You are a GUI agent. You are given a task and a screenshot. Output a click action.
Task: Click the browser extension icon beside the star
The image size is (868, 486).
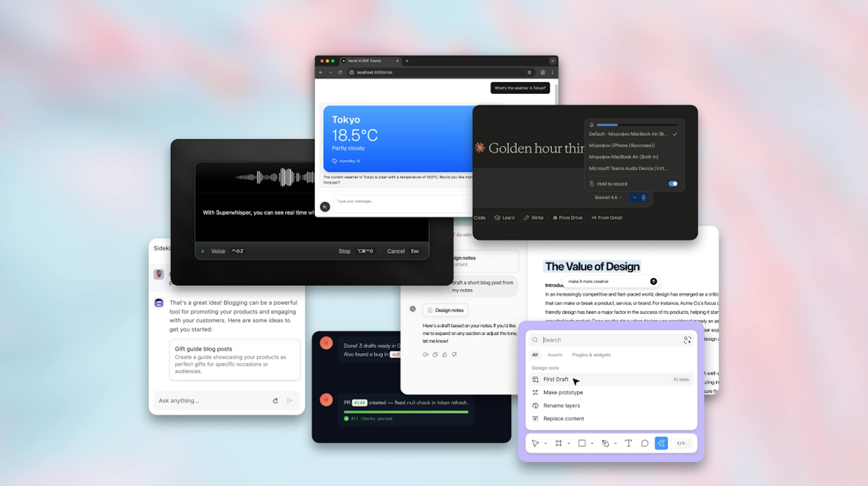pos(543,72)
